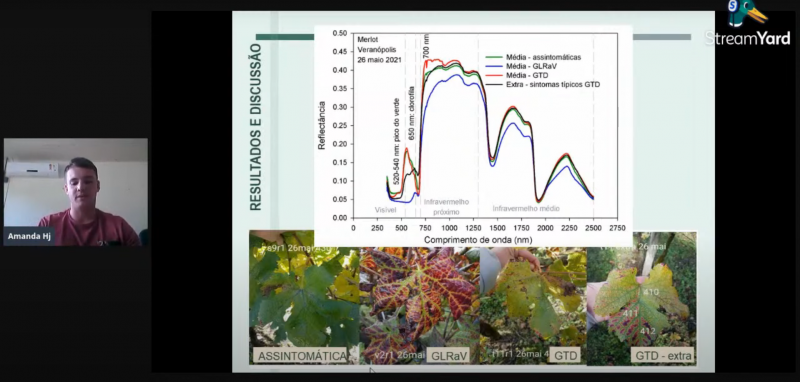This screenshot has width=800, height=382.
Task: Open the ASSINTOMÁTICA leaf photo
Action: tap(304, 297)
